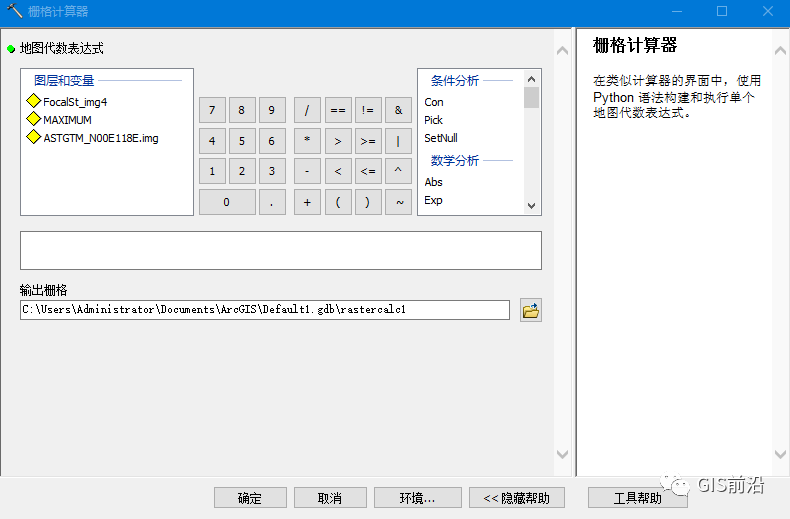
Task: Maximize the Raster Calculator window
Action: click(x=722, y=11)
